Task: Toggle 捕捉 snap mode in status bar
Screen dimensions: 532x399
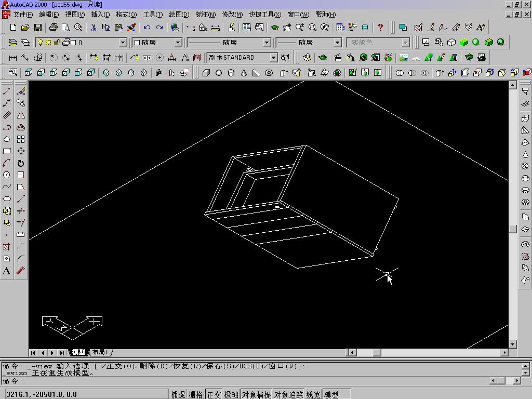Action: 178,395
